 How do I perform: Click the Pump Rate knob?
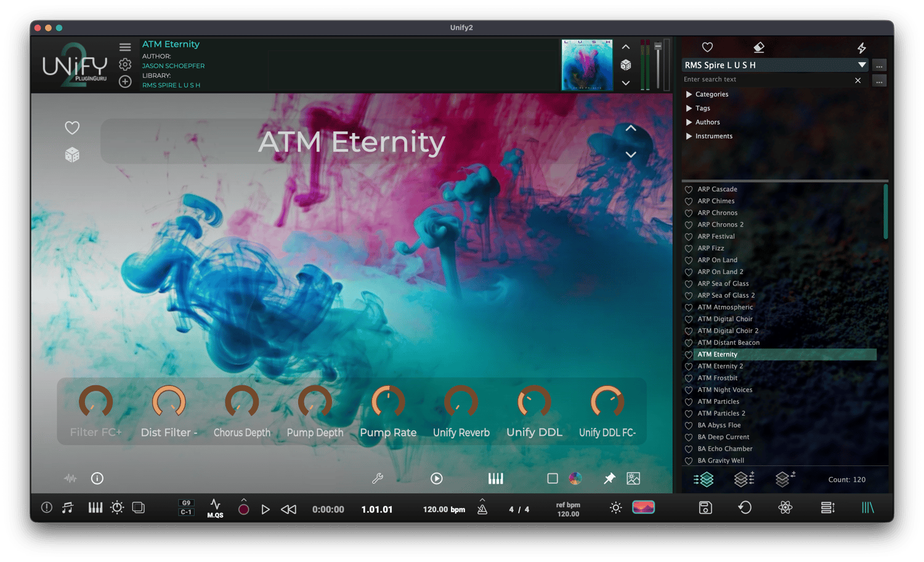pyautogui.click(x=388, y=403)
